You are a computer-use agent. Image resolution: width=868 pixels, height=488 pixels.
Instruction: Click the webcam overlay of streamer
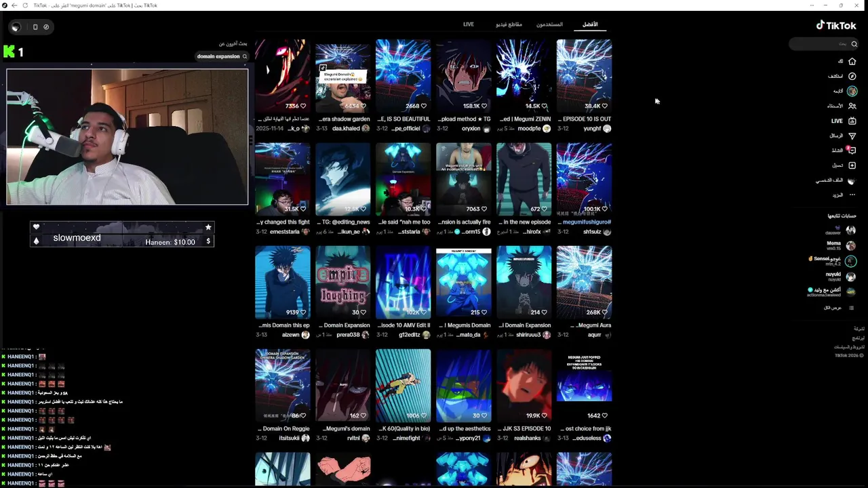point(127,137)
